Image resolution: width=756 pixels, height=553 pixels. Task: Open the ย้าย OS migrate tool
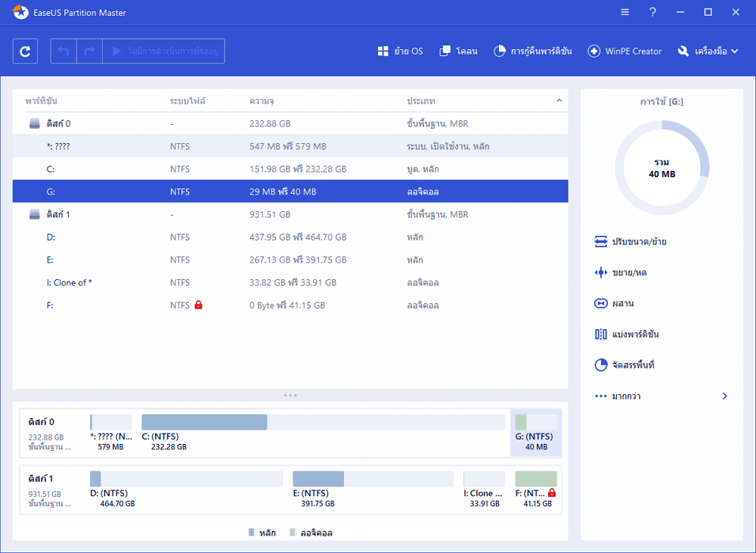click(400, 51)
